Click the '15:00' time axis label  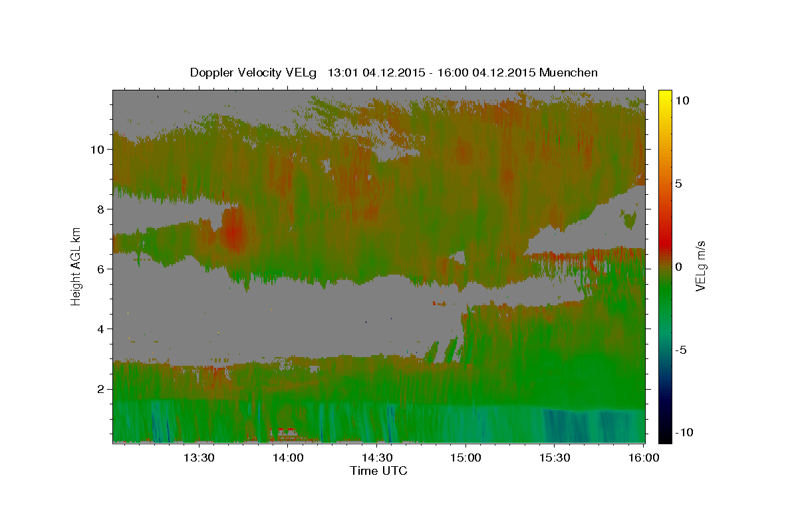pyautogui.click(x=465, y=458)
